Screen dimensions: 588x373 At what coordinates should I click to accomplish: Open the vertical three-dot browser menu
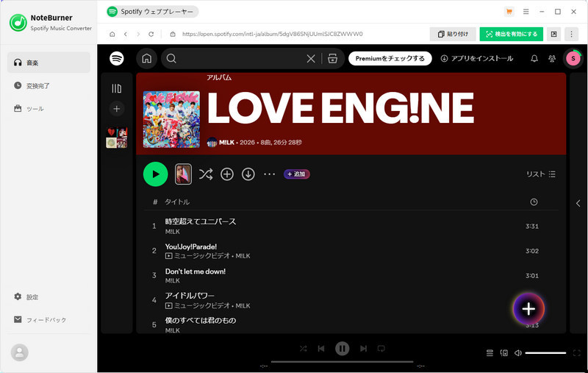tap(572, 34)
